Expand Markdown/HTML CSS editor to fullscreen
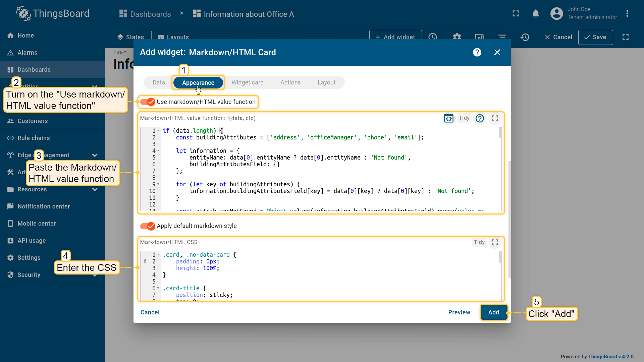This screenshot has height=362, width=644. tap(495, 242)
